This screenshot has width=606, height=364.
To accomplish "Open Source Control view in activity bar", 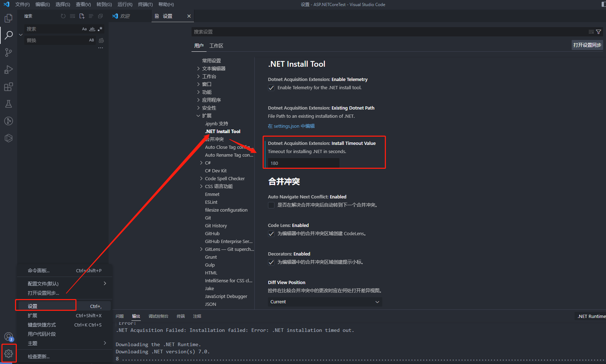I will [9, 52].
